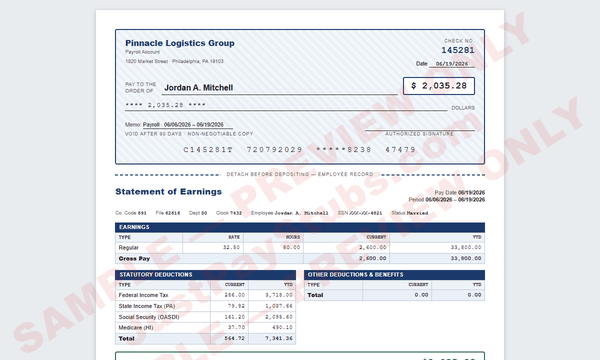Select check number "145281" at top right
Image resolution: width=600 pixels, height=360 pixels.
point(458,50)
